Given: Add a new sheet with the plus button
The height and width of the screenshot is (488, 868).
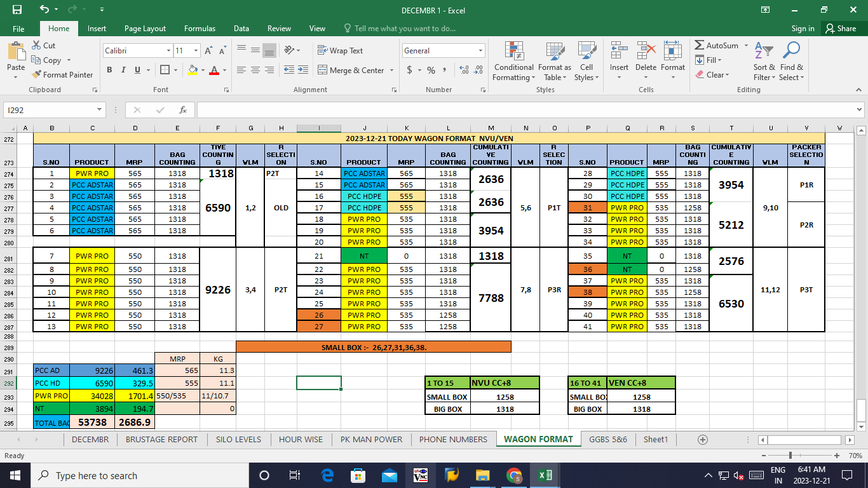Looking at the screenshot, I should 703,439.
